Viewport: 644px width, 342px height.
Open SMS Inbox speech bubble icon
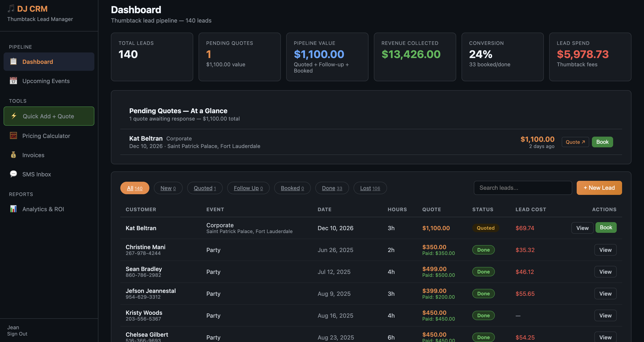click(x=13, y=174)
